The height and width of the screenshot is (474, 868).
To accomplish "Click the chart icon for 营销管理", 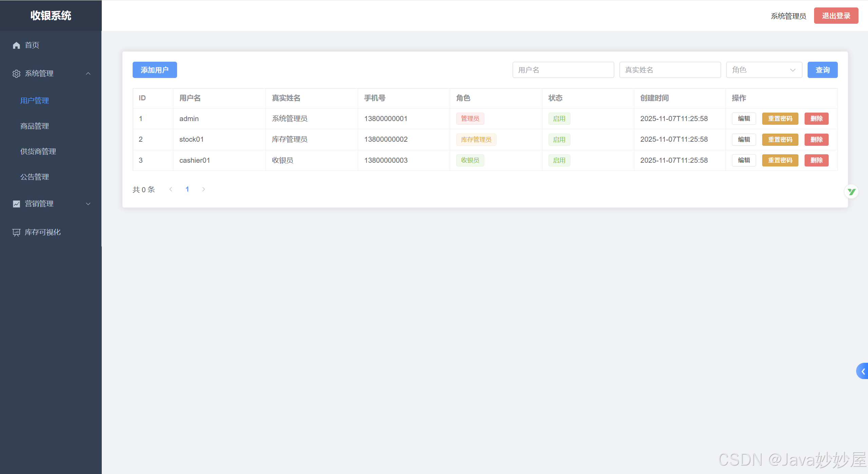I will coord(16,204).
